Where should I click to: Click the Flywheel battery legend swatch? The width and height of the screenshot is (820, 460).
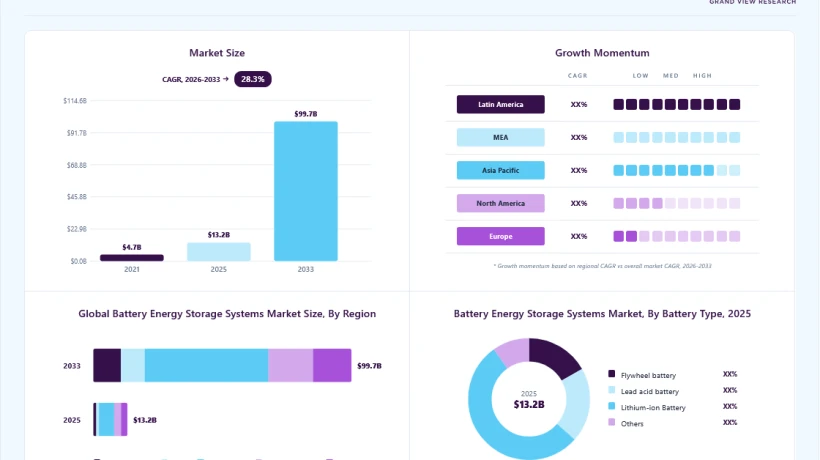tap(611, 374)
